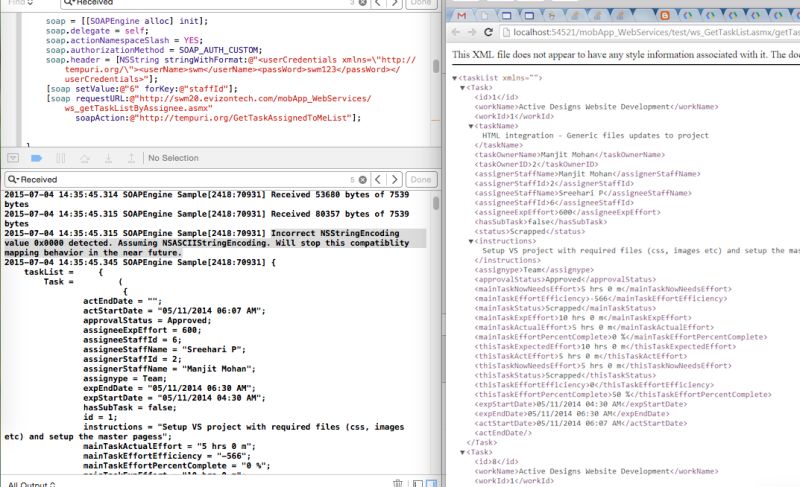Click the console vertical scrollbar thumb
This screenshot has height=487, width=800.
(x=436, y=203)
